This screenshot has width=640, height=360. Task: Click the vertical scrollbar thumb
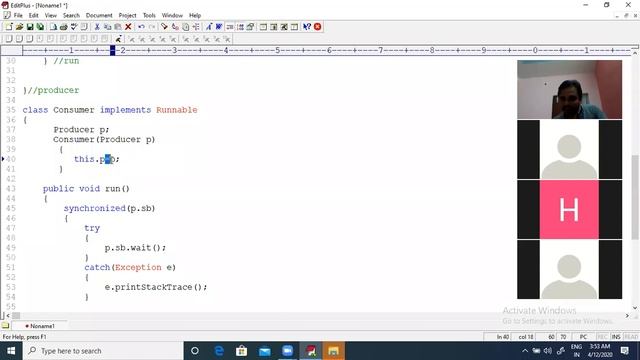pos(635,197)
